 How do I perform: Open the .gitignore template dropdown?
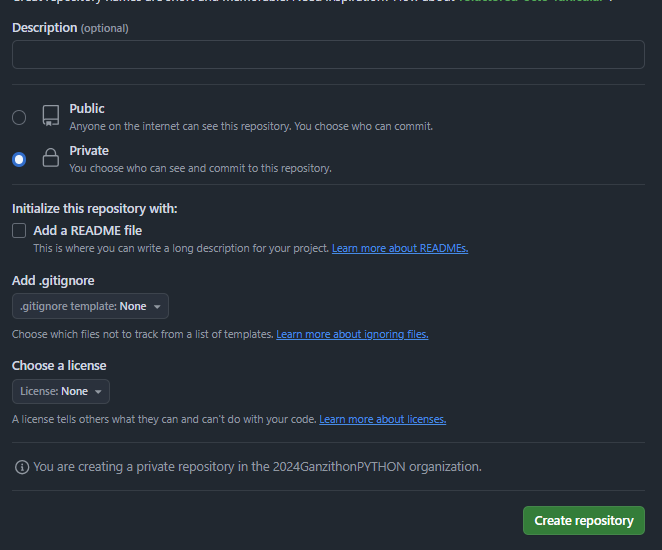click(90, 306)
